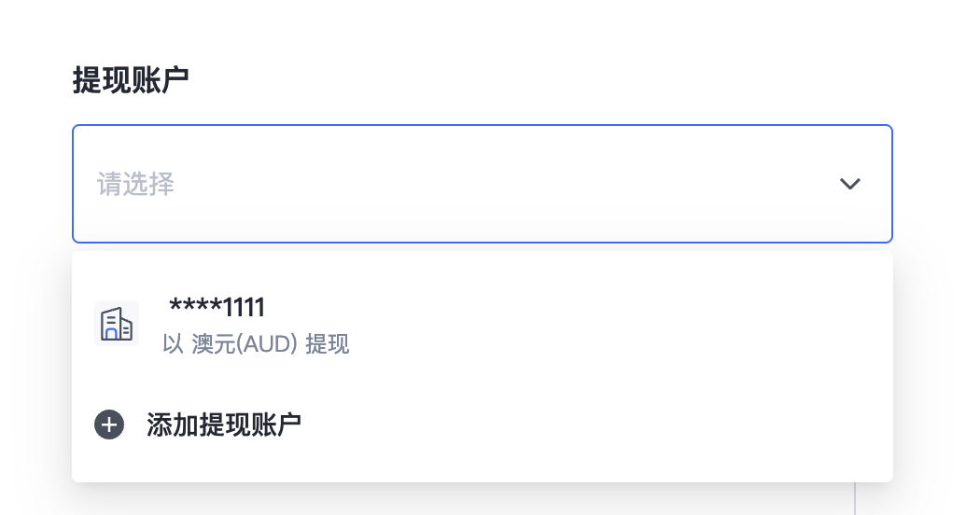
Task: Click the vertical line below the dropdown panel
Action: (854, 499)
